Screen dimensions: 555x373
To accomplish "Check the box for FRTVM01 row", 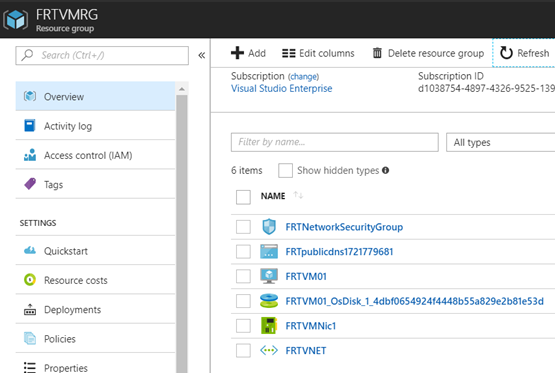I will pos(243,276).
